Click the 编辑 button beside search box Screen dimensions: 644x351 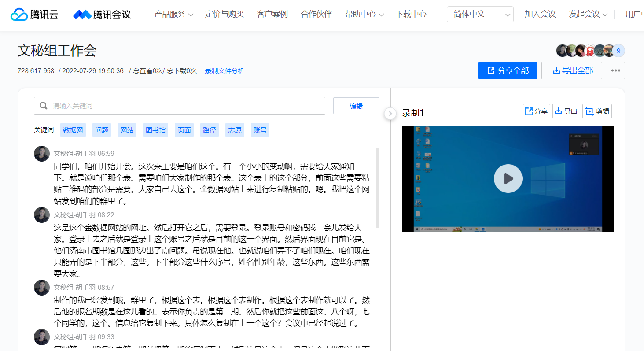tap(356, 106)
